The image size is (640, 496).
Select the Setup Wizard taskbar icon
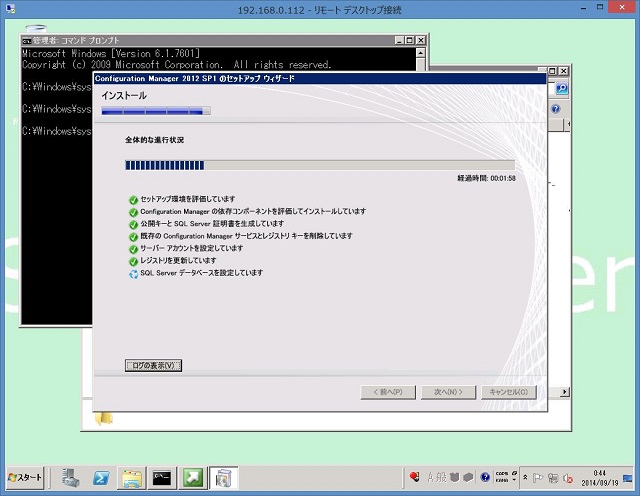223,478
